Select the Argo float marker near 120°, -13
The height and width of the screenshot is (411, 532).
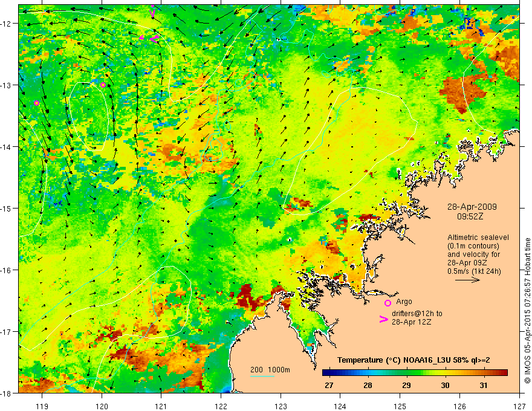tap(103, 85)
